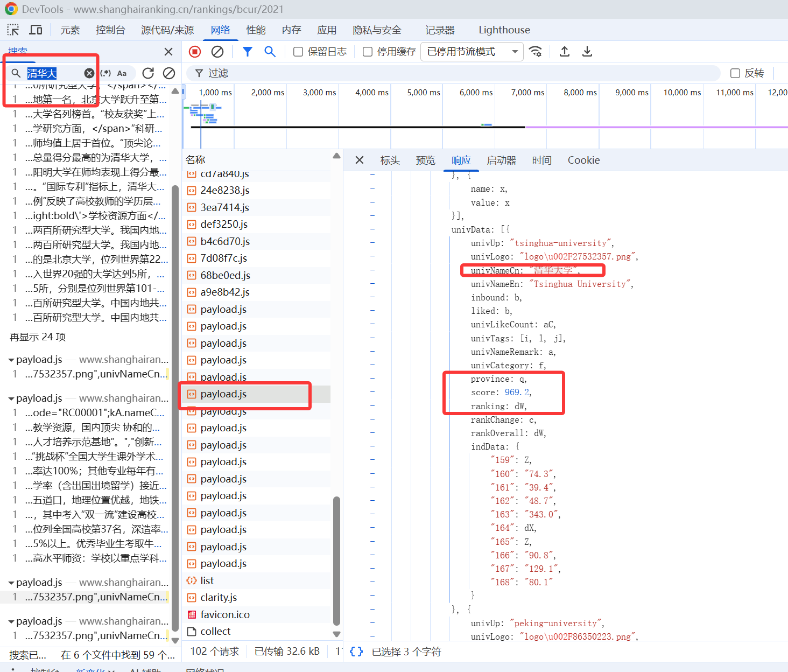
Task: Toggle the device toolbar icon
Action: 36,30
